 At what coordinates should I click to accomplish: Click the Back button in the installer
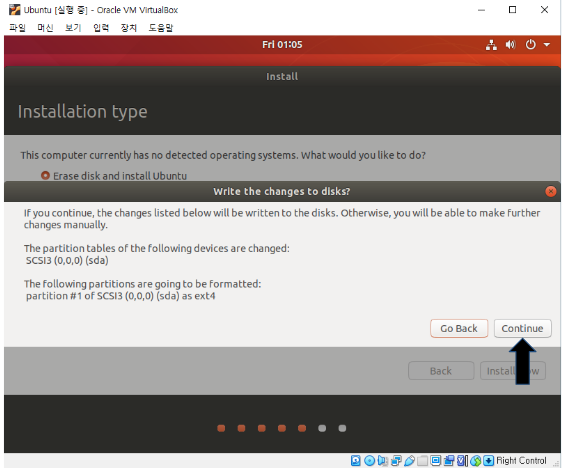pyautogui.click(x=441, y=371)
